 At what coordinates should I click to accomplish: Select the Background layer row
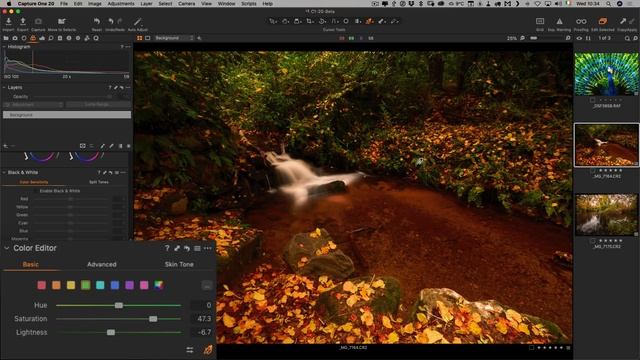pos(67,115)
